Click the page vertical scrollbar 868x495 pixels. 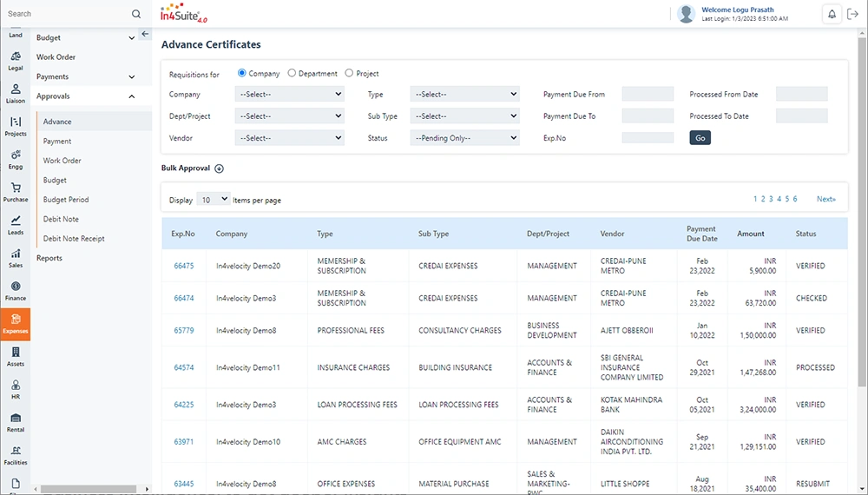coord(862,210)
